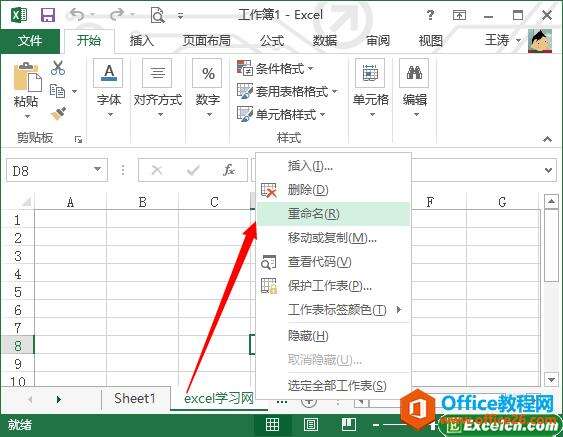Customize the quick access toolbar
Screen dimensions: 563x437
[x=181, y=16]
